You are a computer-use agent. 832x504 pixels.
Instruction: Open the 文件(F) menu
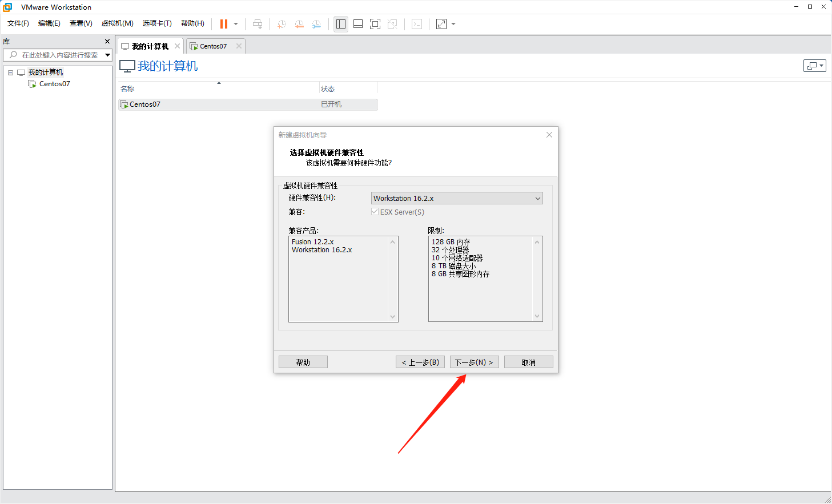coord(18,23)
